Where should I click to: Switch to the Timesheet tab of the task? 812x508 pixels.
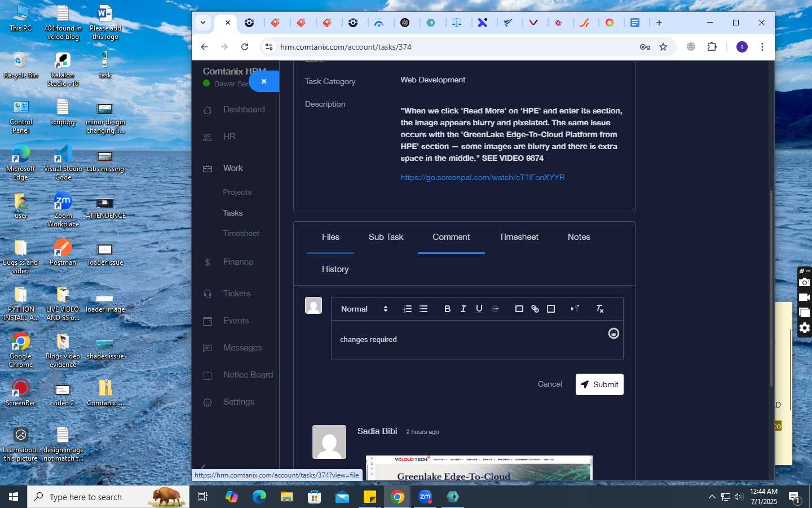519,237
